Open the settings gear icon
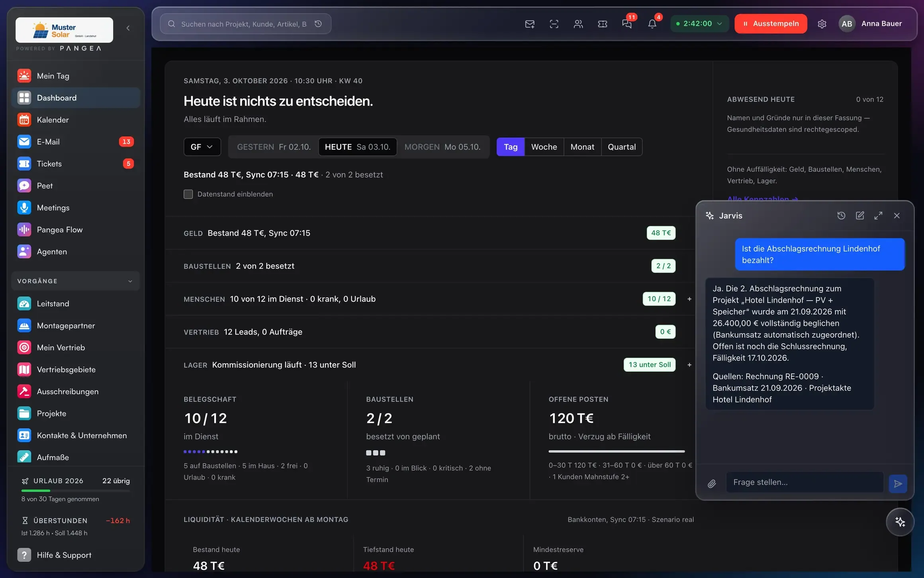 click(822, 24)
